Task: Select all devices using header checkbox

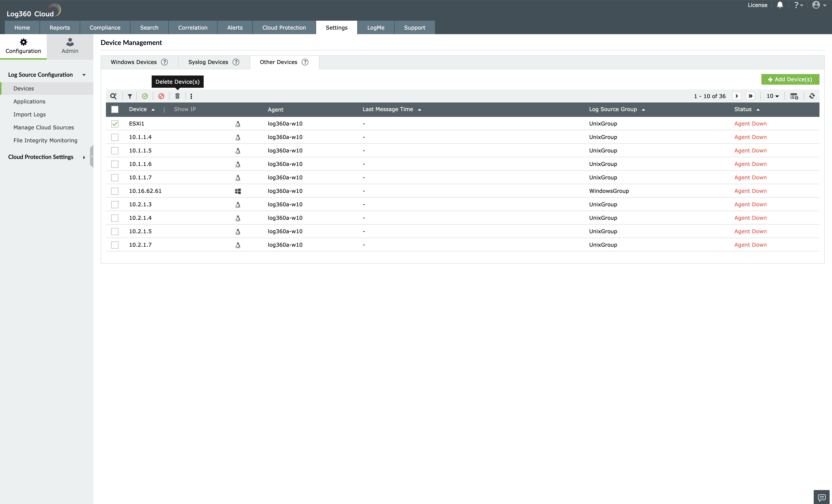Action: pos(115,109)
